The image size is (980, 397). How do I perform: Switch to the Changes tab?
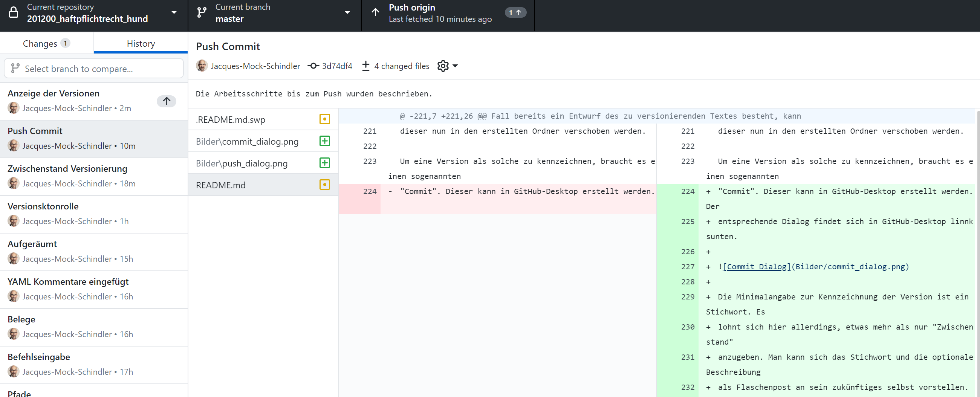tap(46, 43)
